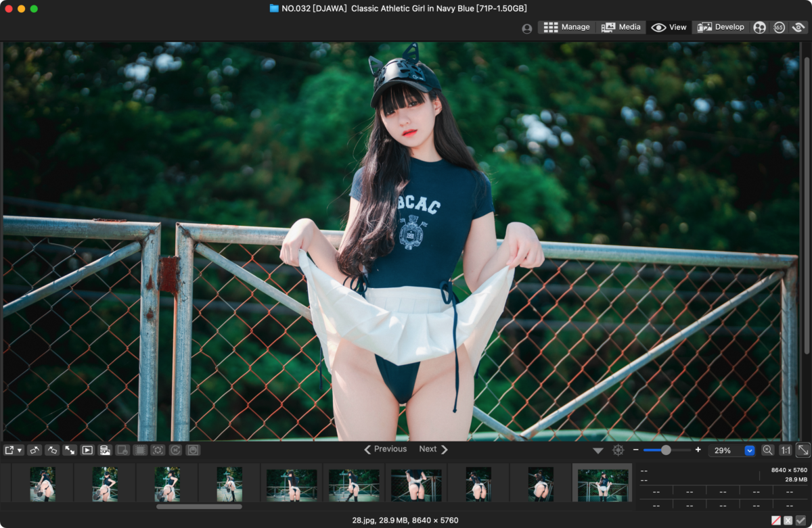Screen dimensions: 812x528
Task: Rotate the image right
Action: tap(52, 450)
